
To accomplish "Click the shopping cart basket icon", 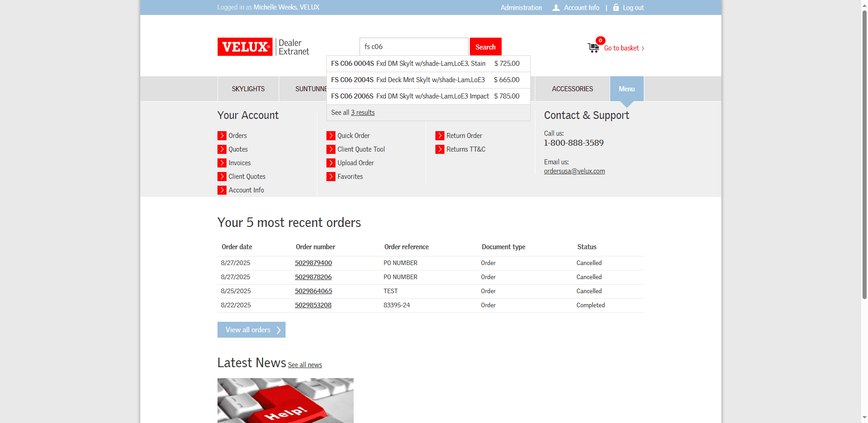I will pos(593,48).
